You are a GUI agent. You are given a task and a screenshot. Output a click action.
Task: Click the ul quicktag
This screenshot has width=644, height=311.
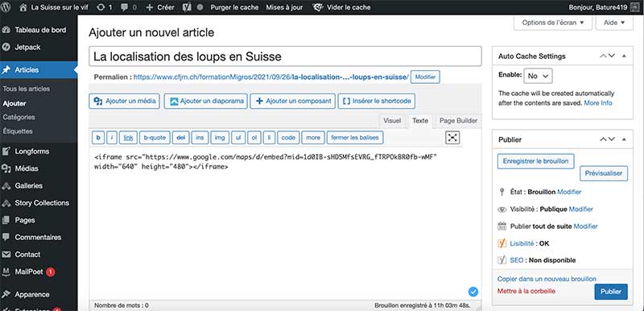click(238, 138)
